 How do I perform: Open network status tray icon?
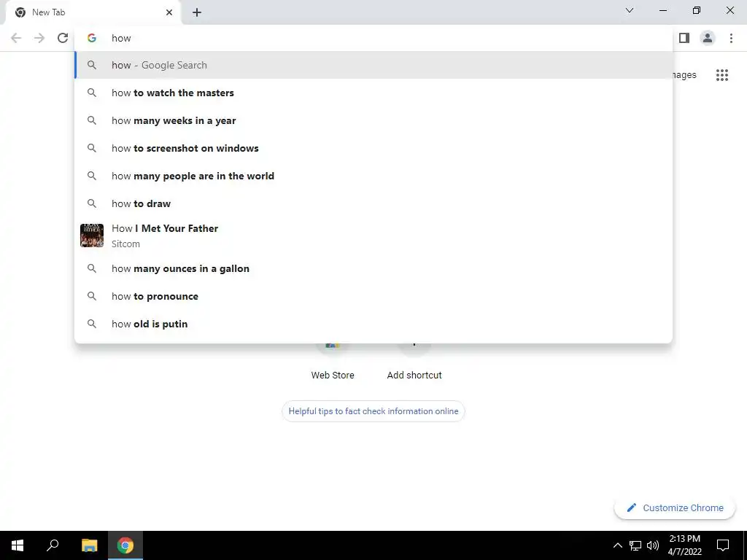click(635, 545)
